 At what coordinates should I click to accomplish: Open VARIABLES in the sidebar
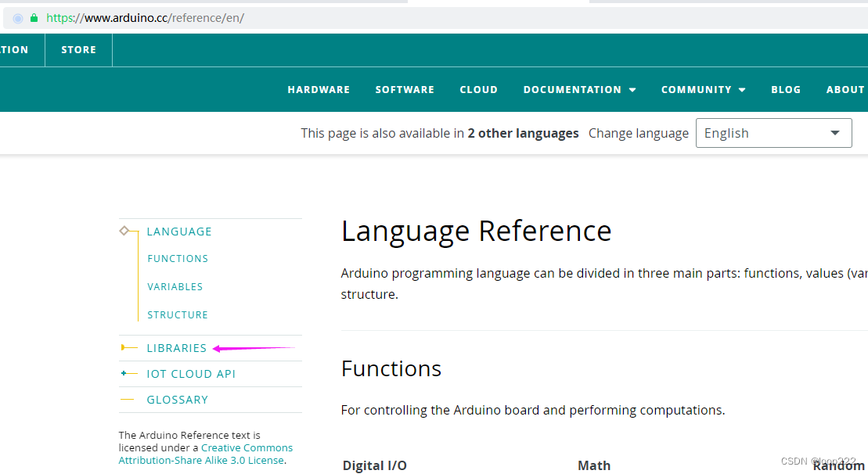coord(175,287)
